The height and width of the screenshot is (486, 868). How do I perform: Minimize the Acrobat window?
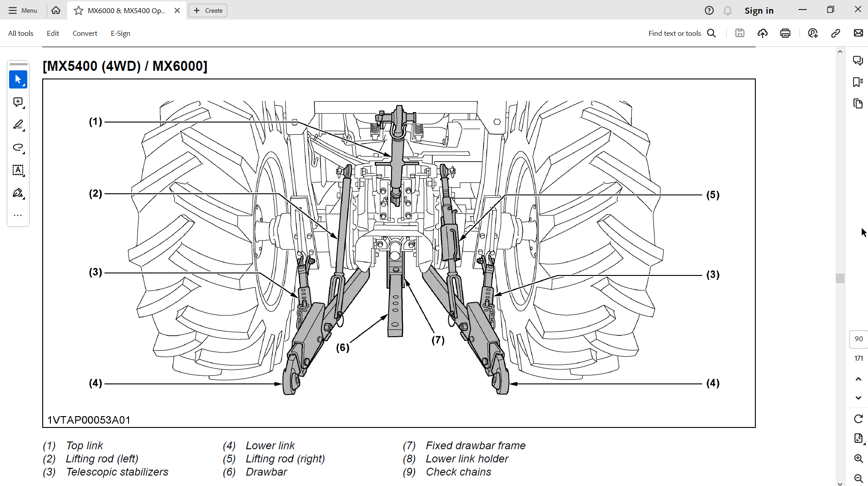pos(803,10)
